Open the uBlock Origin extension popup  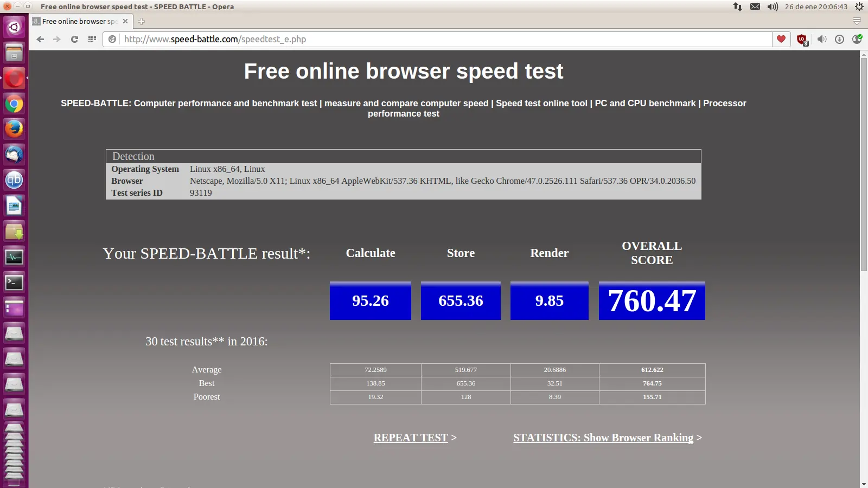(x=802, y=39)
